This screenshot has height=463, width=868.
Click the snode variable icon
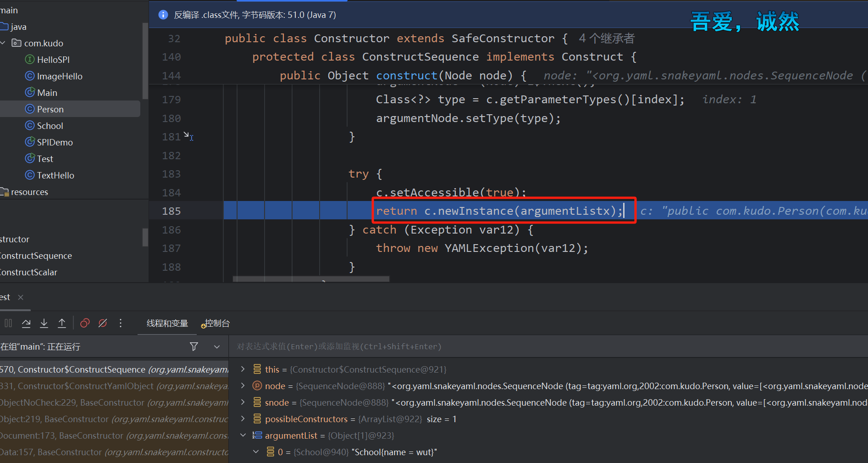pos(257,402)
